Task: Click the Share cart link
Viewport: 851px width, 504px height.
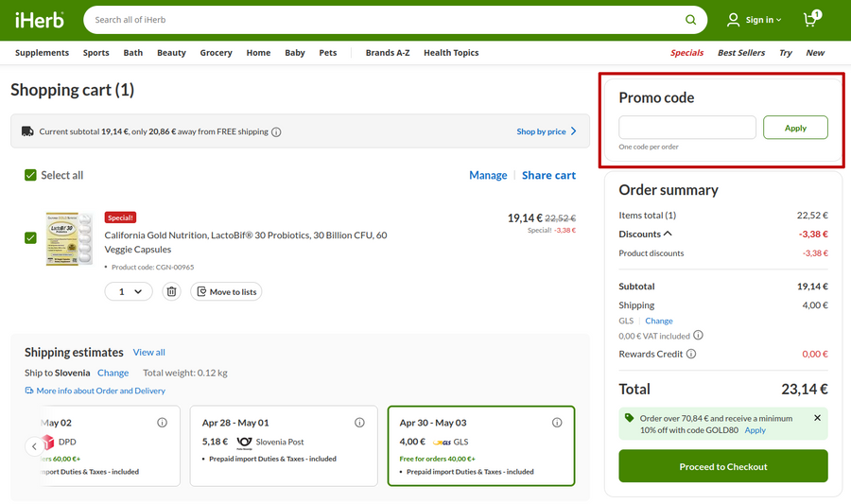Action: 548,175
